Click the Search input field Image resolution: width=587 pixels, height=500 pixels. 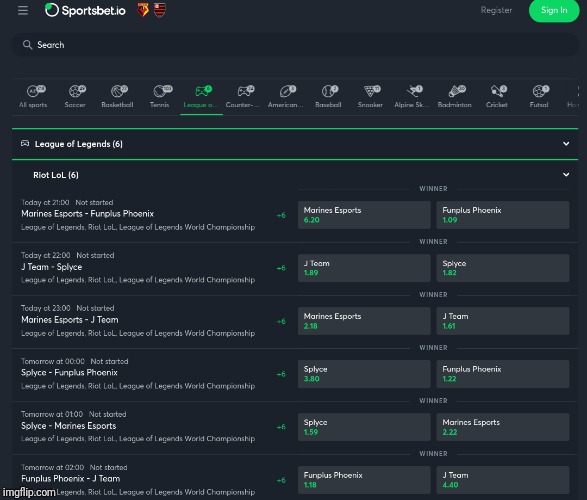(x=295, y=45)
